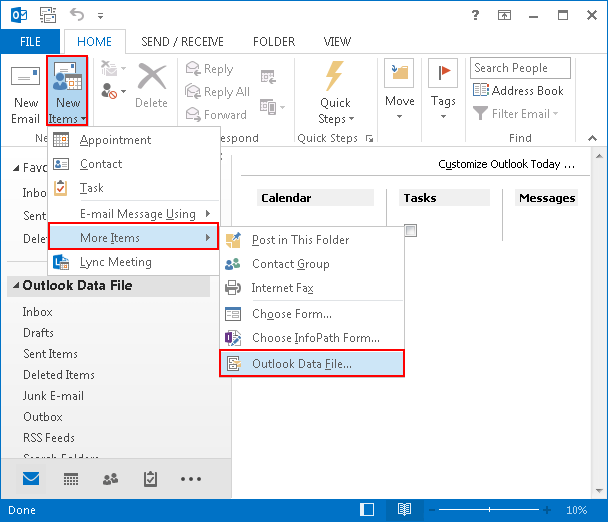Open the Drafts folder

(38, 333)
